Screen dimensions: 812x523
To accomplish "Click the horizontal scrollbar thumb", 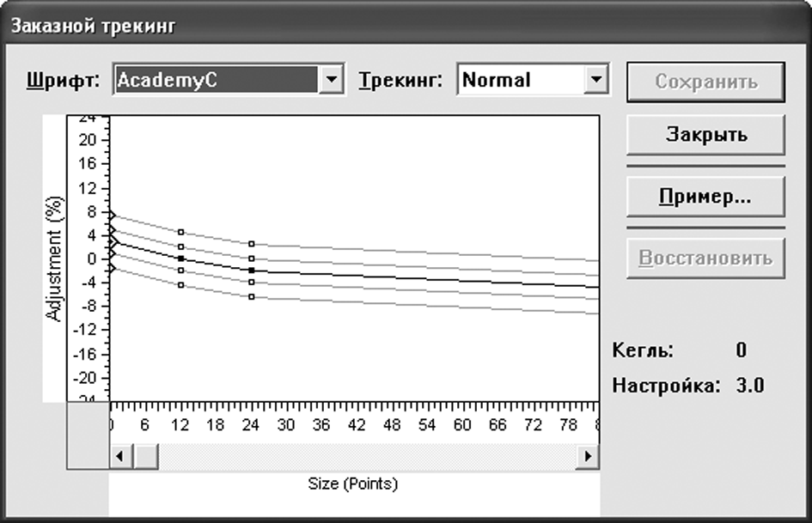I will click(145, 456).
